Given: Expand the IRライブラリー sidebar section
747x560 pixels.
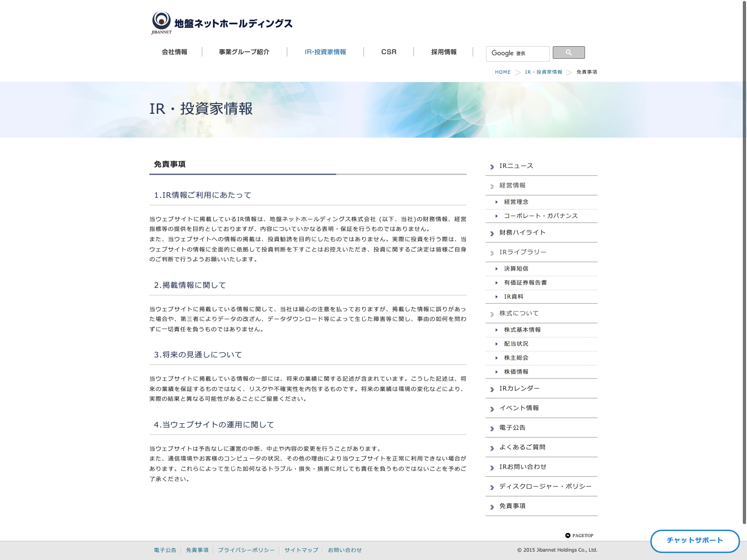Looking at the screenshot, I should (x=522, y=252).
